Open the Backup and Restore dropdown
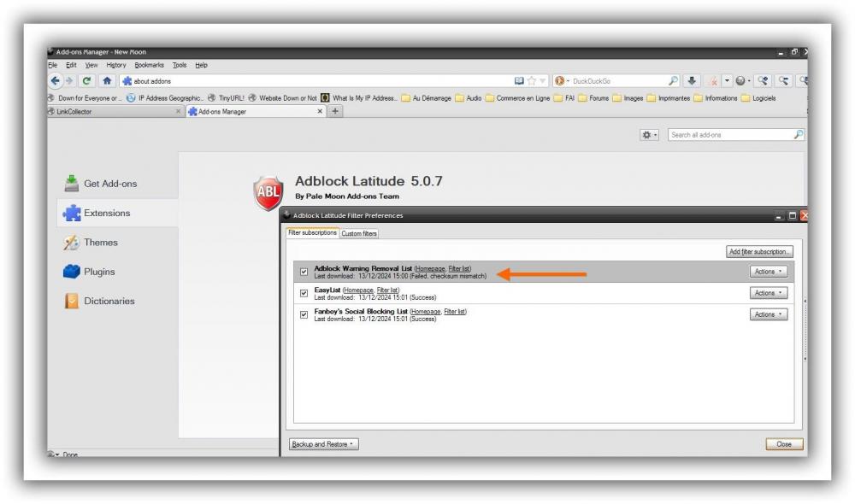The height and width of the screenshot is (504, 855). [323, 444]
